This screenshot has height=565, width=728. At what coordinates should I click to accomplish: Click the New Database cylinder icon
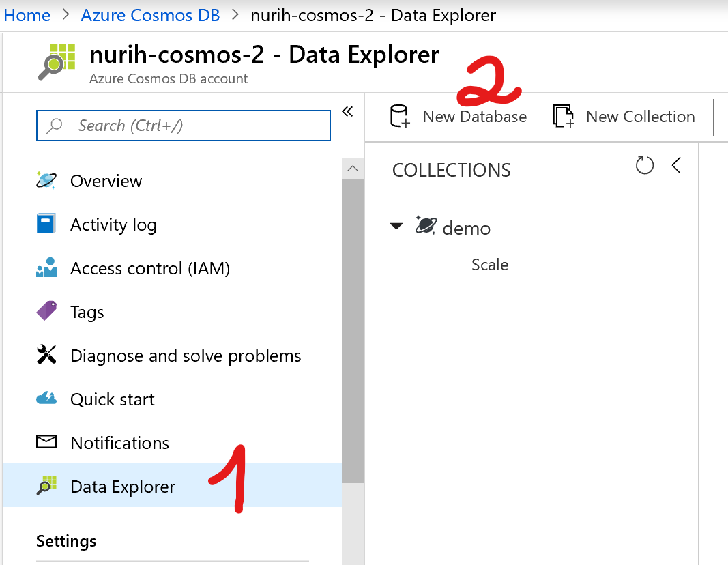pos(399,116)
